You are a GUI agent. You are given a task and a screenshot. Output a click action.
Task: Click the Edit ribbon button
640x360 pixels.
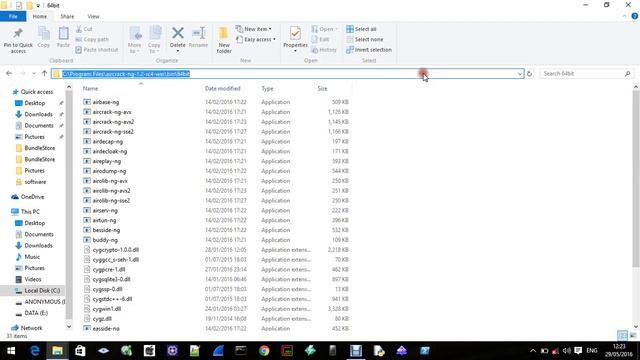pyautogui.click(x=320, y=40)
